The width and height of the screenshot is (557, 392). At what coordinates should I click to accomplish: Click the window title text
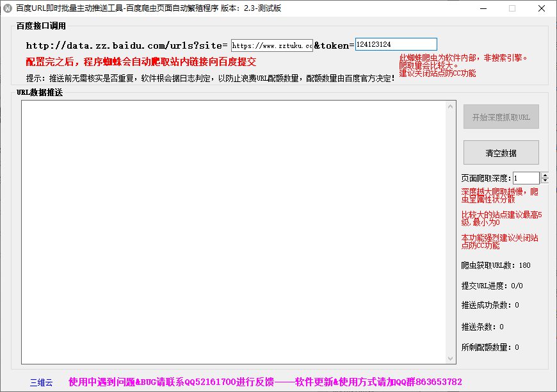point(149,8)
